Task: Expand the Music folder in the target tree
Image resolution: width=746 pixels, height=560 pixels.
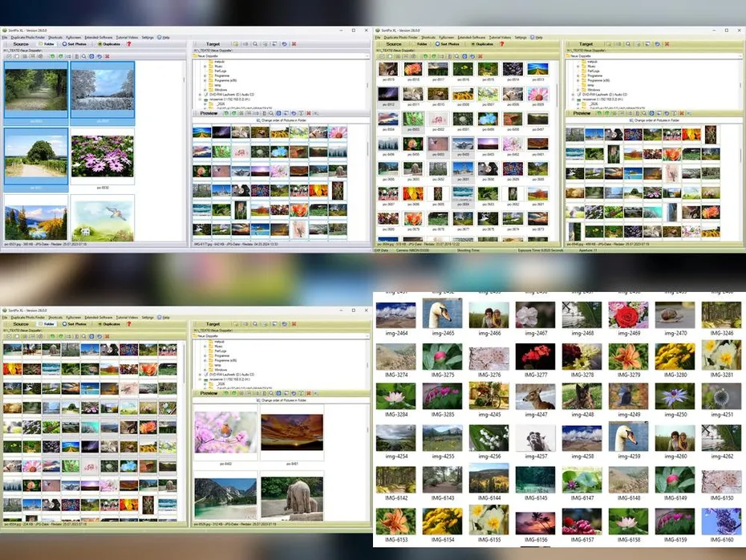Action: (x=205, y=67)
